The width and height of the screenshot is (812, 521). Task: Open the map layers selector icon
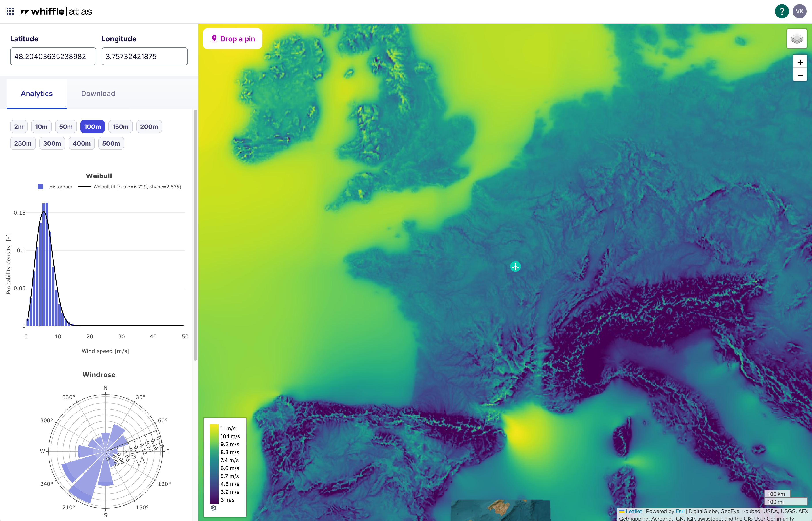click(797, 39)
